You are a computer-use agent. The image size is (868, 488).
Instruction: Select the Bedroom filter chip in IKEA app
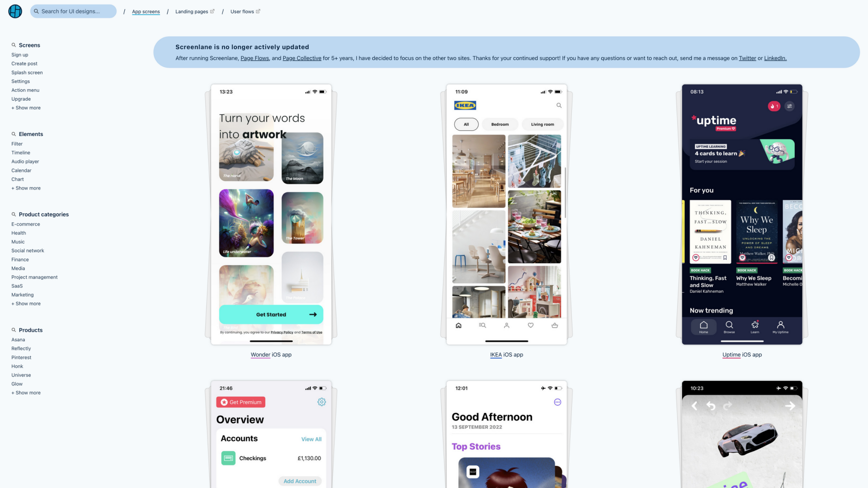pos(500,124)
